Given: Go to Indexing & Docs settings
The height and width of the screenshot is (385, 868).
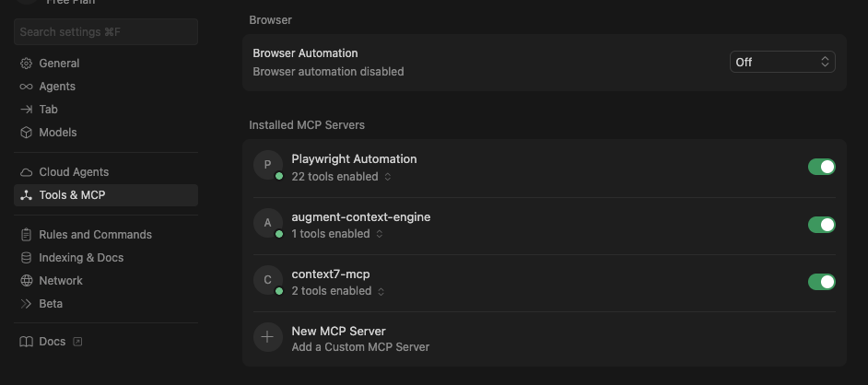Looking at the screenshot, I should [x=106, y=258].
